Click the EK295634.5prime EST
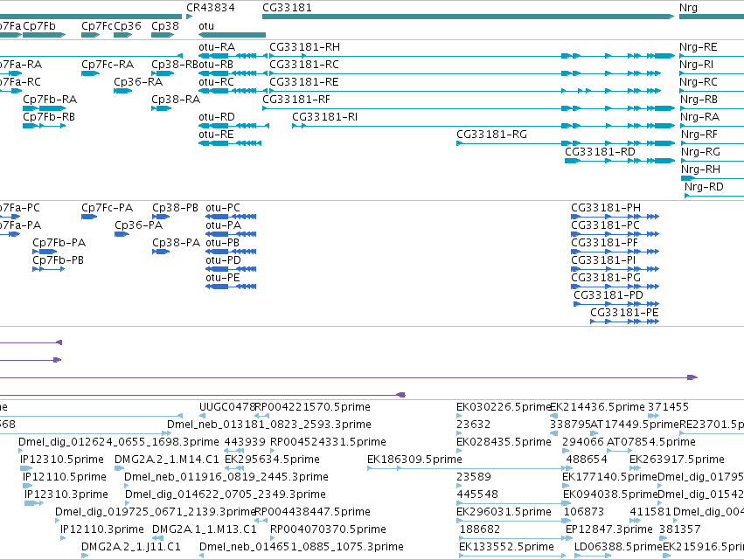 pos(234,468)
